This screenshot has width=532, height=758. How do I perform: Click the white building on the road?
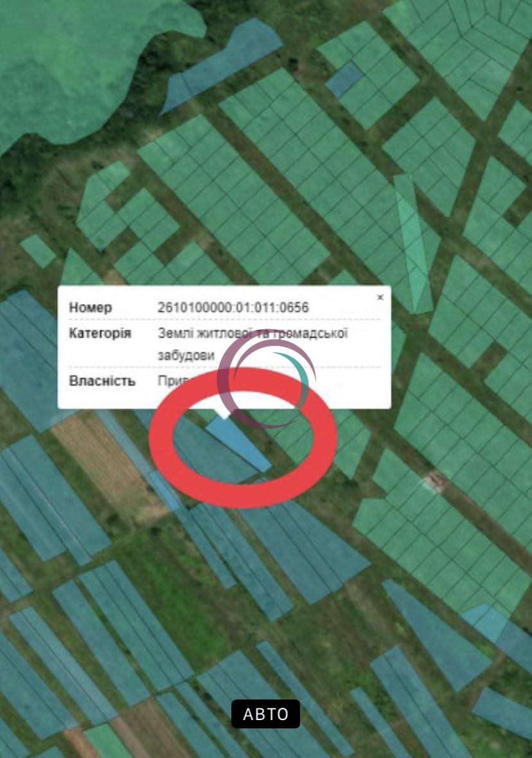434,481
